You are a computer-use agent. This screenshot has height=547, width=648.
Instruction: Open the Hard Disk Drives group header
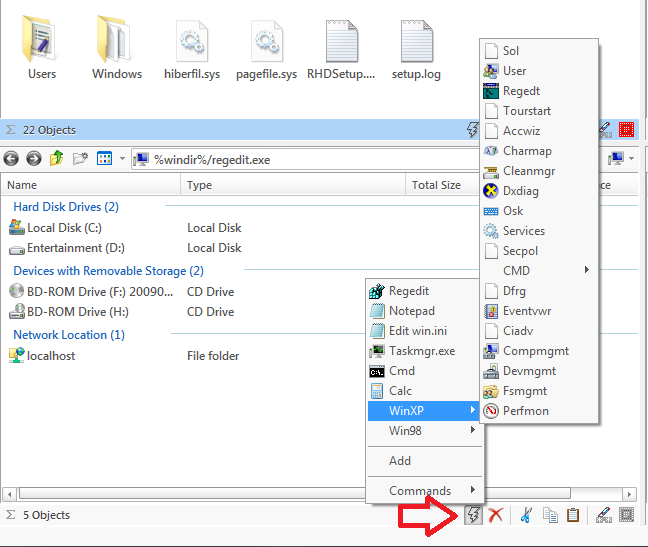point(66,207)
